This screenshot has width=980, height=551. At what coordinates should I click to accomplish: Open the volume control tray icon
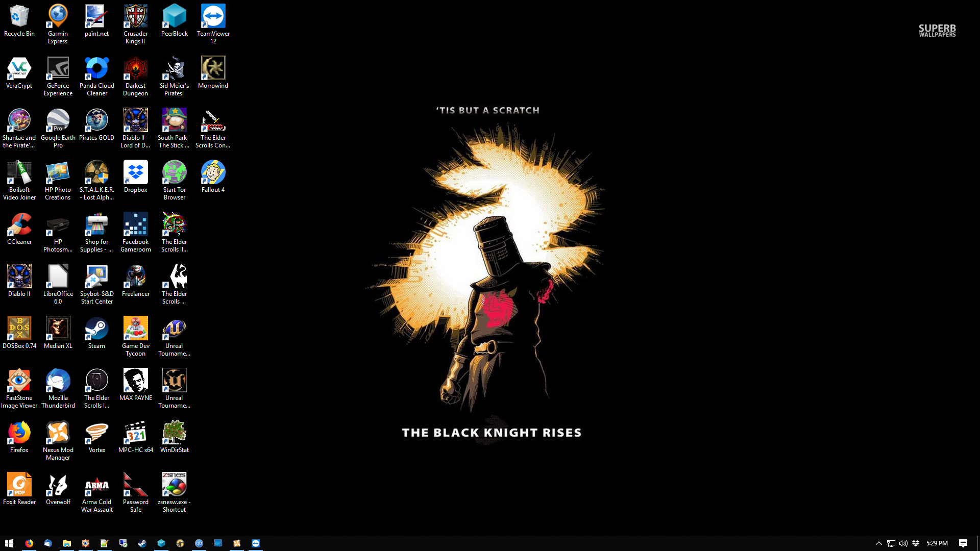[x=903, y=543]
